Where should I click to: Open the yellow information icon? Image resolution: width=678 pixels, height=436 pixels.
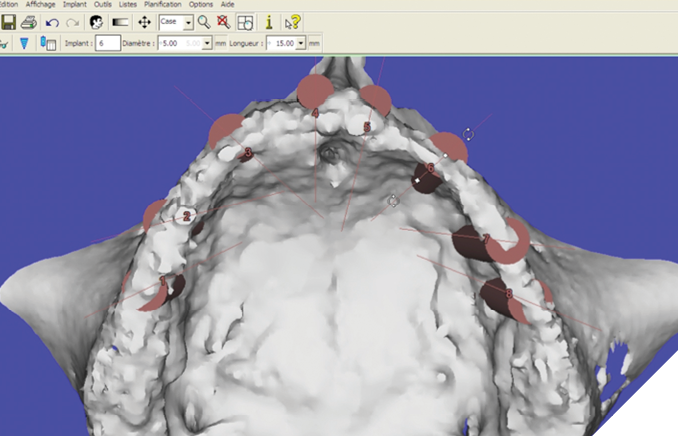pos(269,22)
